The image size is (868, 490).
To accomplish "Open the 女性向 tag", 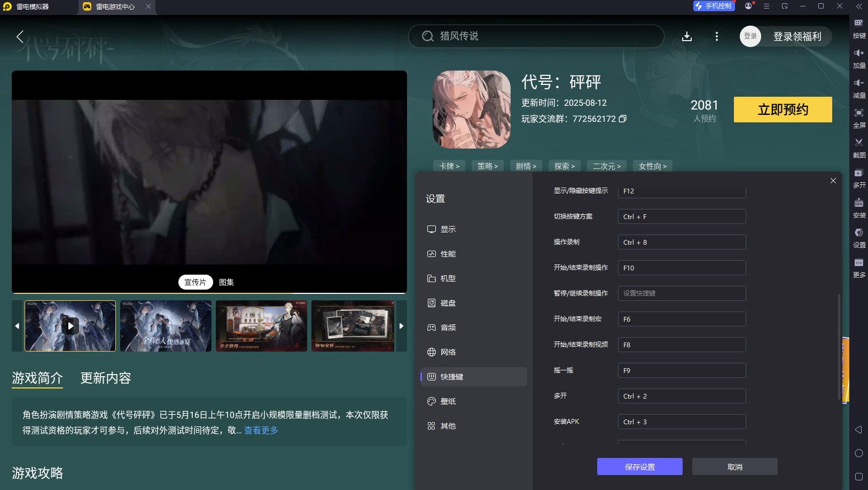I will tap(653, 166).
